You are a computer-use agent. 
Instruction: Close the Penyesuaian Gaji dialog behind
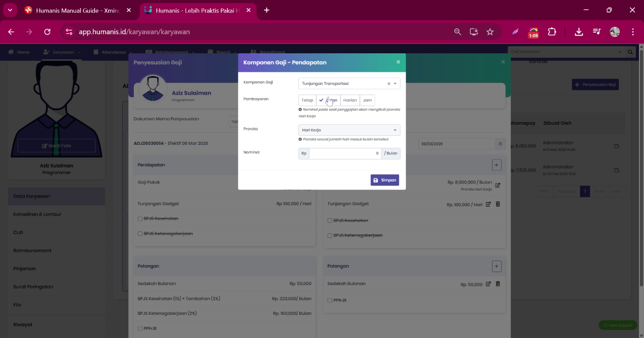503,62
